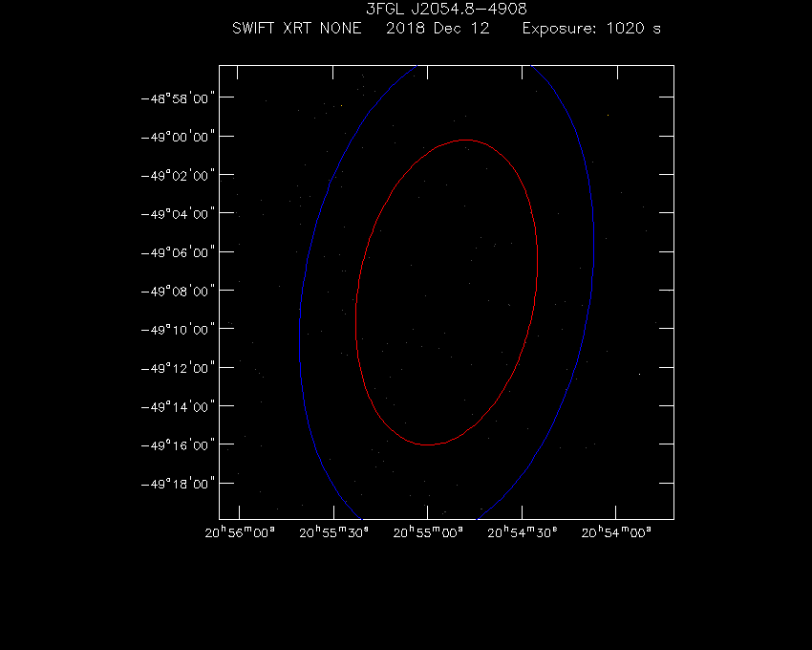Click declination label -49°14'00"

pos(178,406)
